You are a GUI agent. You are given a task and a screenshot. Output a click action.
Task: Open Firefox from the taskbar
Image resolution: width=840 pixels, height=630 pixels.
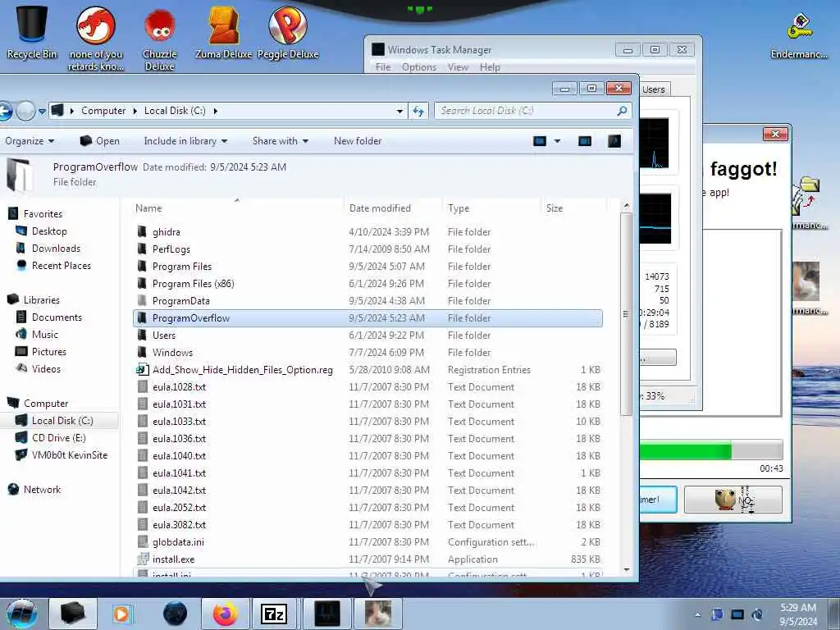(x=225, y=614)
